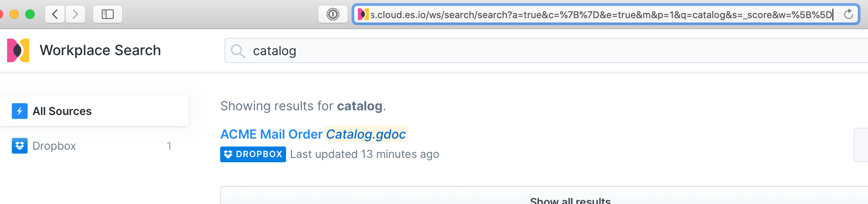Click the site favicon in the address bar
The width and height of the screenshot is (868, 204).
pos(363,15)
